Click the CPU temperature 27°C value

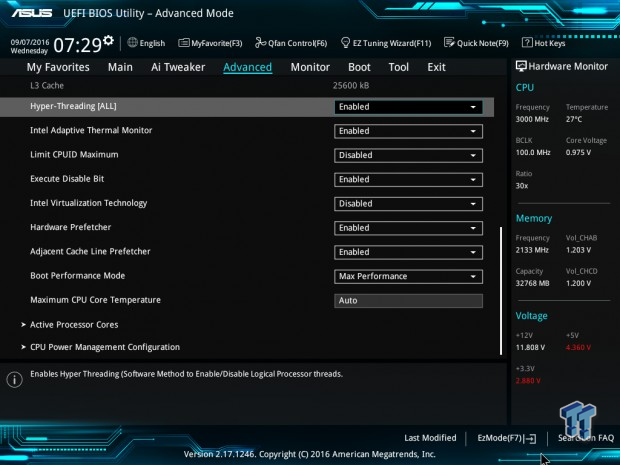tap(574, 119)
